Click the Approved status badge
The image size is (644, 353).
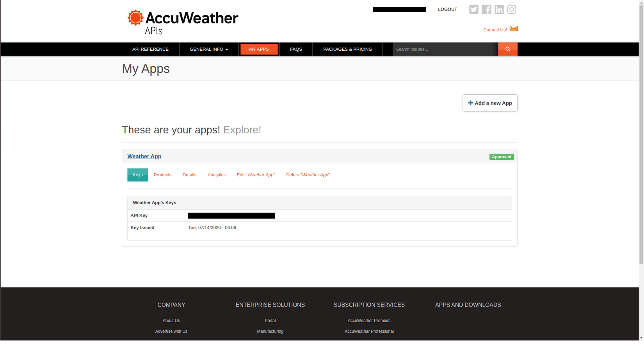click(x=502, y=157)
